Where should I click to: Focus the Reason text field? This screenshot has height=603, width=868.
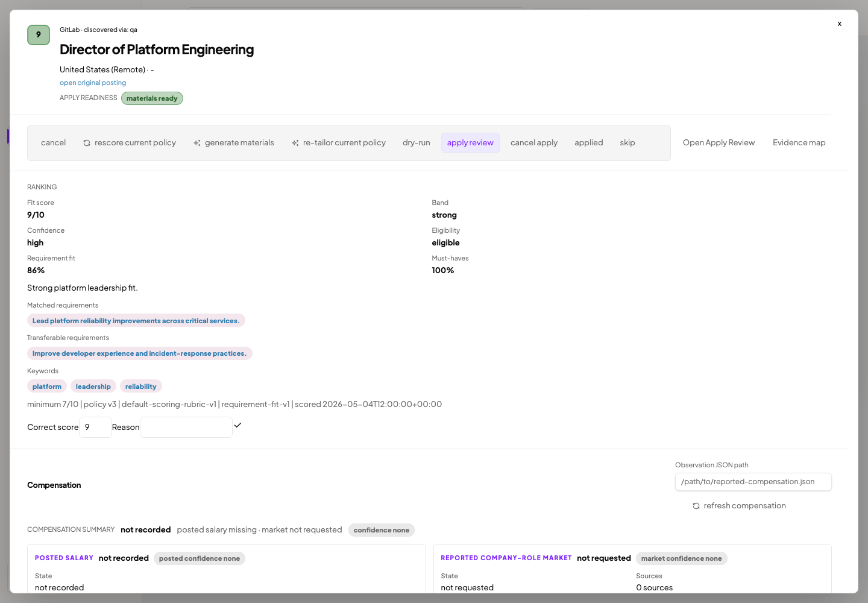(186, 427)
